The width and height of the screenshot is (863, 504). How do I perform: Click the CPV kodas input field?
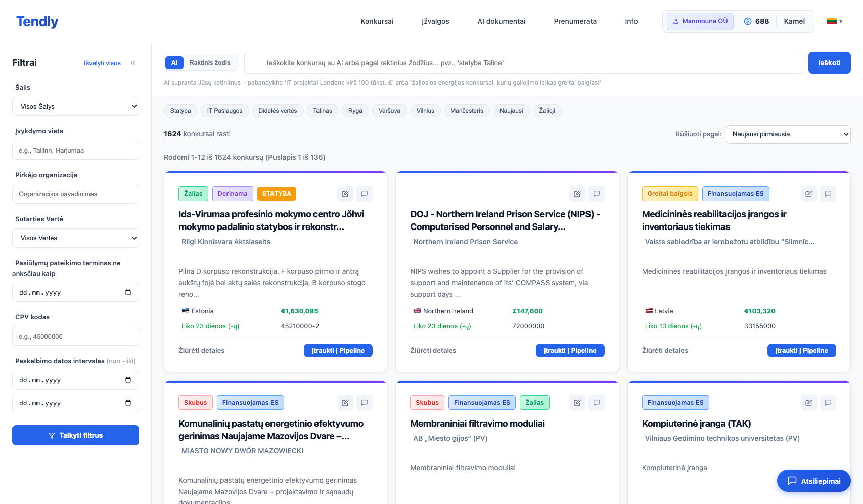(75, 336)
